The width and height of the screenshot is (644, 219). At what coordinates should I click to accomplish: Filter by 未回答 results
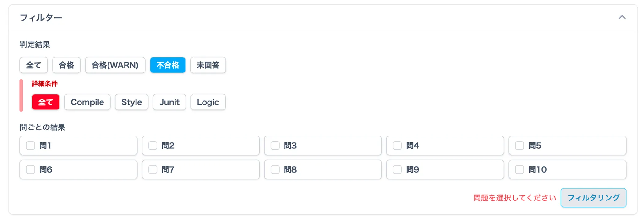coord(208,65)
